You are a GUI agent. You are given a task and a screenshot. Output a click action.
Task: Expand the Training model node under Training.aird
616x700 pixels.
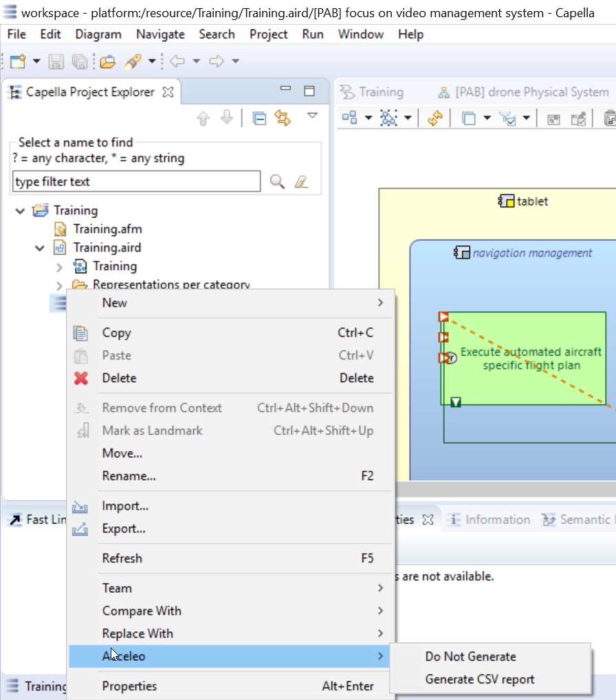tap(59, 267)
